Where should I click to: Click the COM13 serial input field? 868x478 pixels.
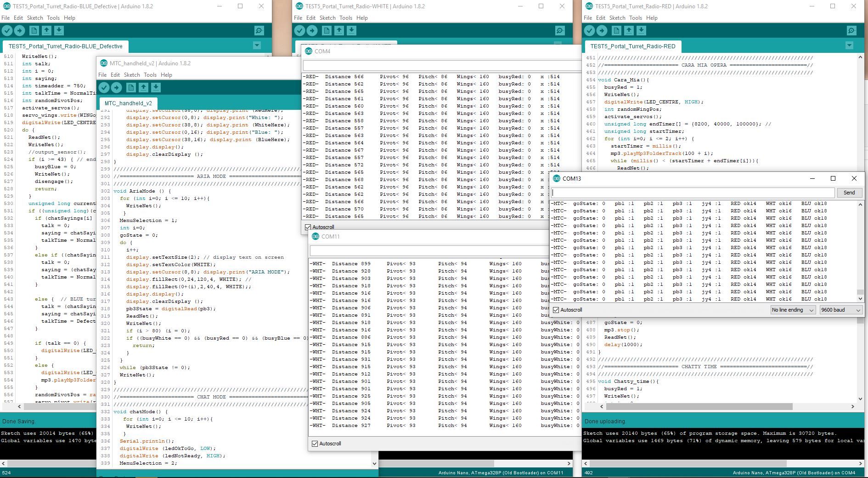(693, 193)
